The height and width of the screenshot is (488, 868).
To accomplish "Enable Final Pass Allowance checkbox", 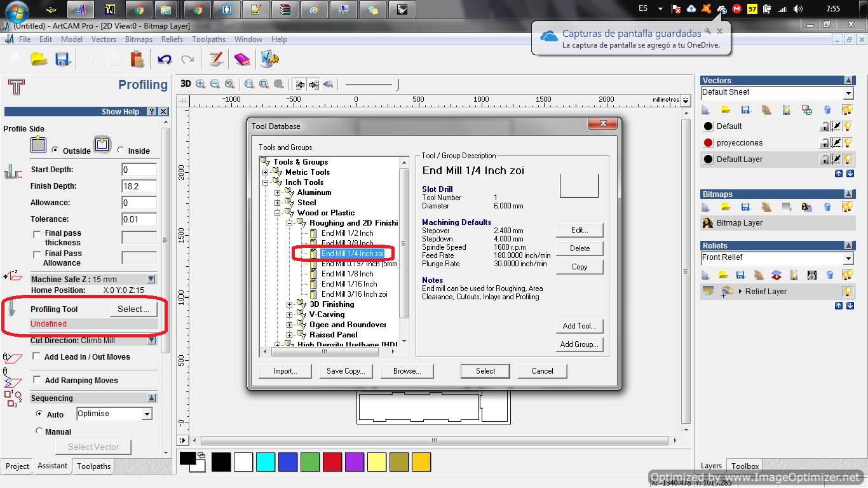I will pos(37,254).
